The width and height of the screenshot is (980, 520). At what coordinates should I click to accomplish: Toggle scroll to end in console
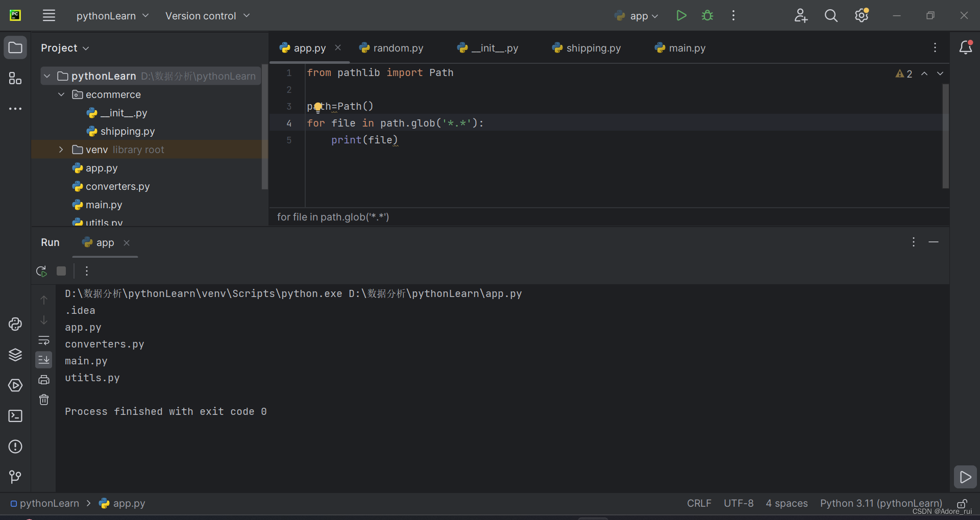[x=44, y=359]
